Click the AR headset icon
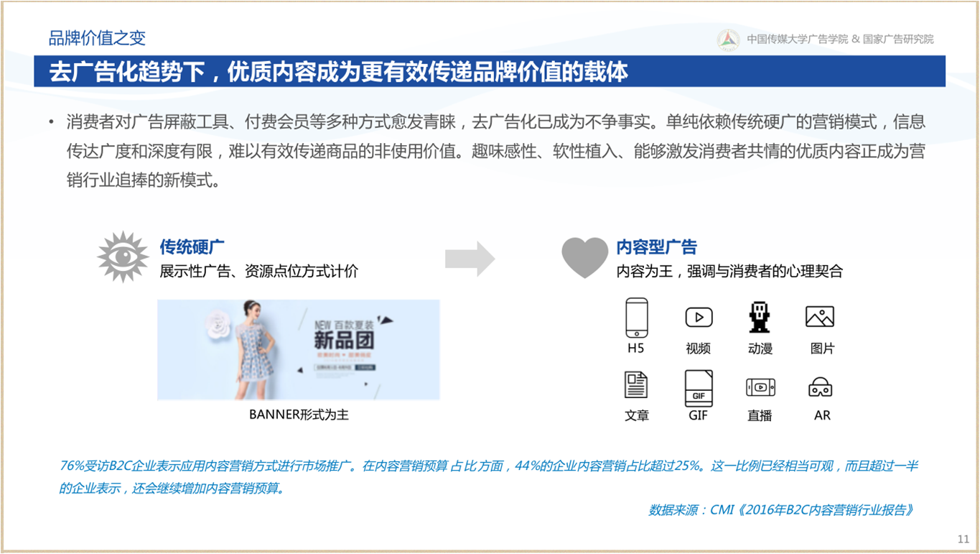This screenshot has width=980, height=554. (x=821, y=387)
